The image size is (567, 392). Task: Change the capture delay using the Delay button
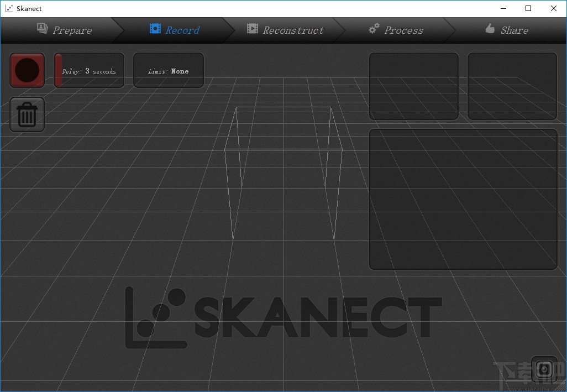[91, 70]
